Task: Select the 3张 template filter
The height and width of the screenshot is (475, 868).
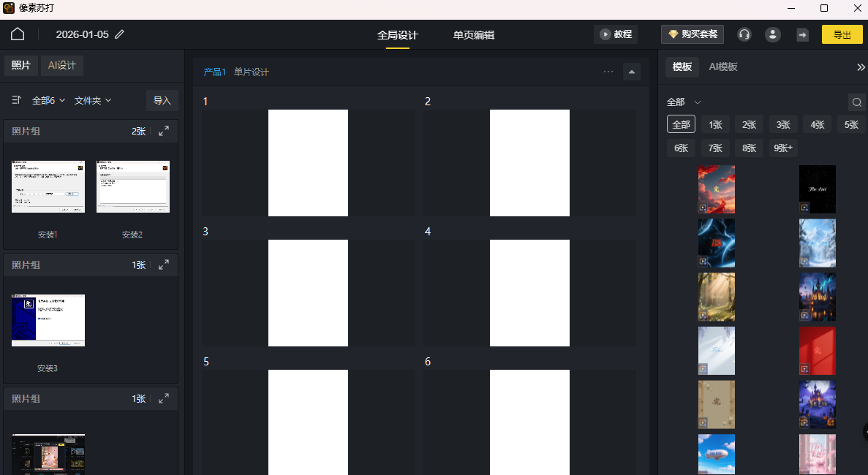Action: tap(782, 124)
